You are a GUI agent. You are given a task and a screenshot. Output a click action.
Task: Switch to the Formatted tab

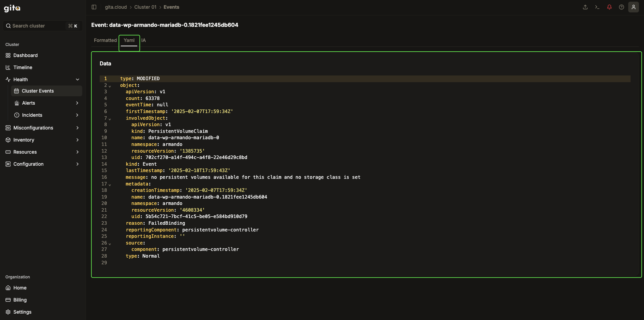[x=105, y=40]
